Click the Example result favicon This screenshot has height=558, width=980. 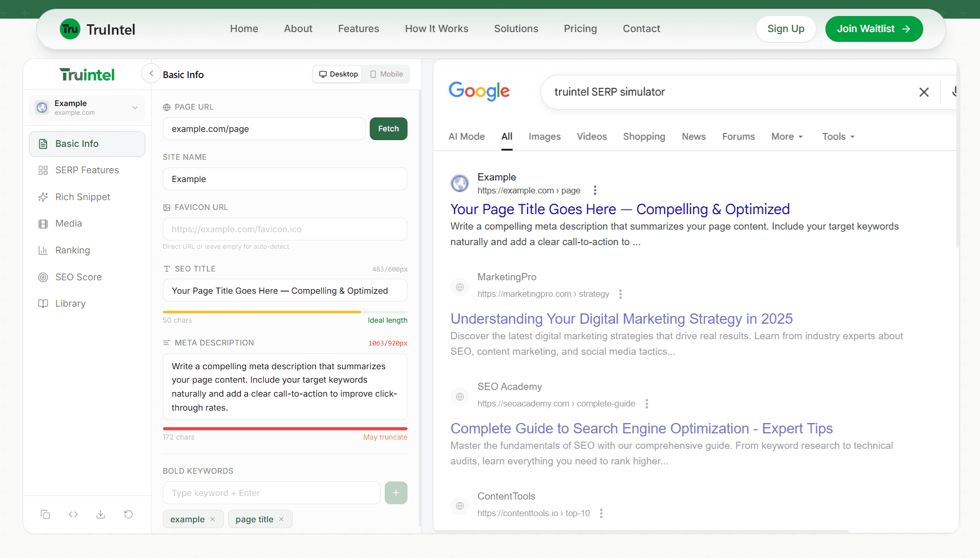tap(460, 183)
